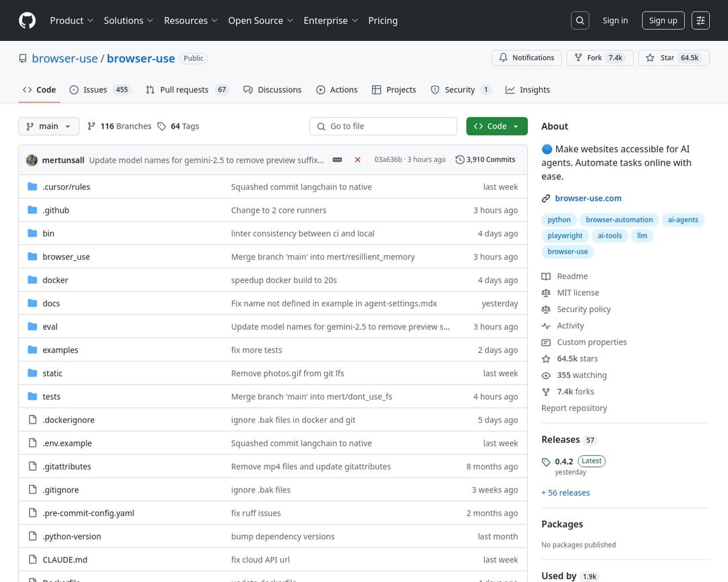Open the browser-use.com website link
The height and width of the screenshot is (582, 728).
[x=588, y=198]
